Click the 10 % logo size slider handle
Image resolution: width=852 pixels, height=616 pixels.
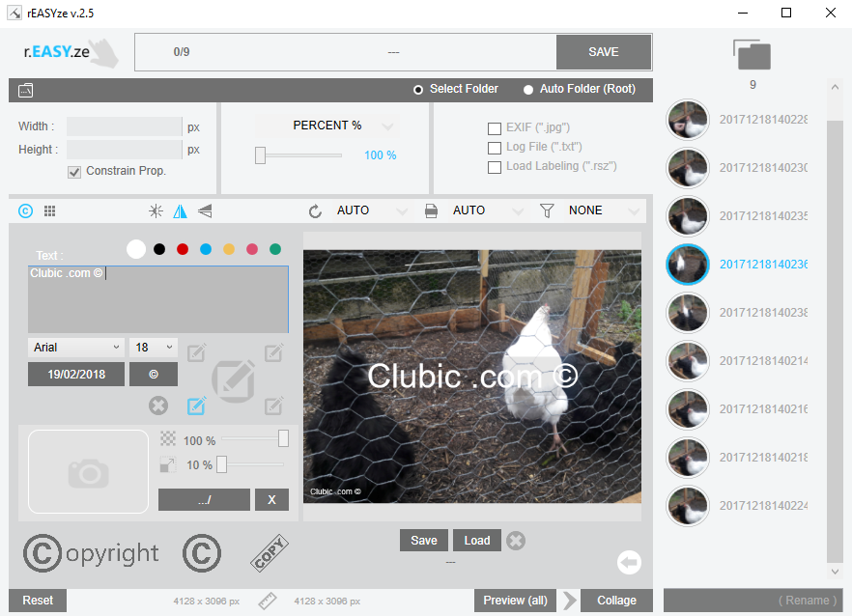point(222,465)
